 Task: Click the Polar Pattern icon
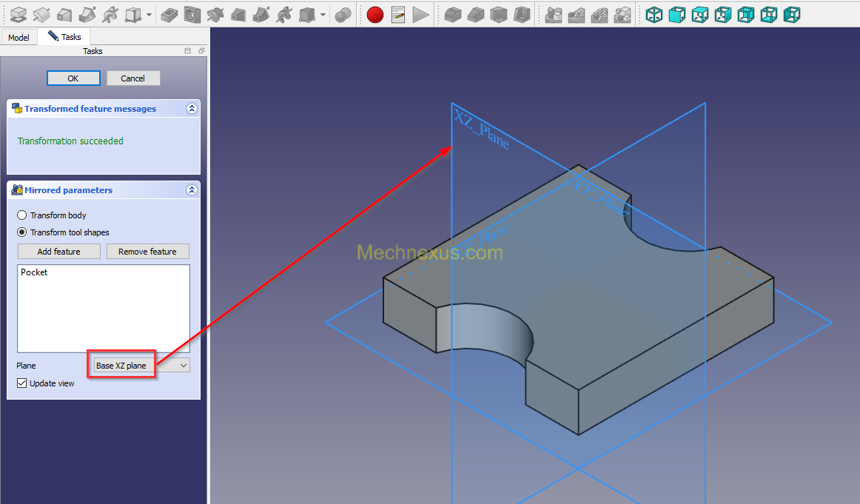(599, 14)
